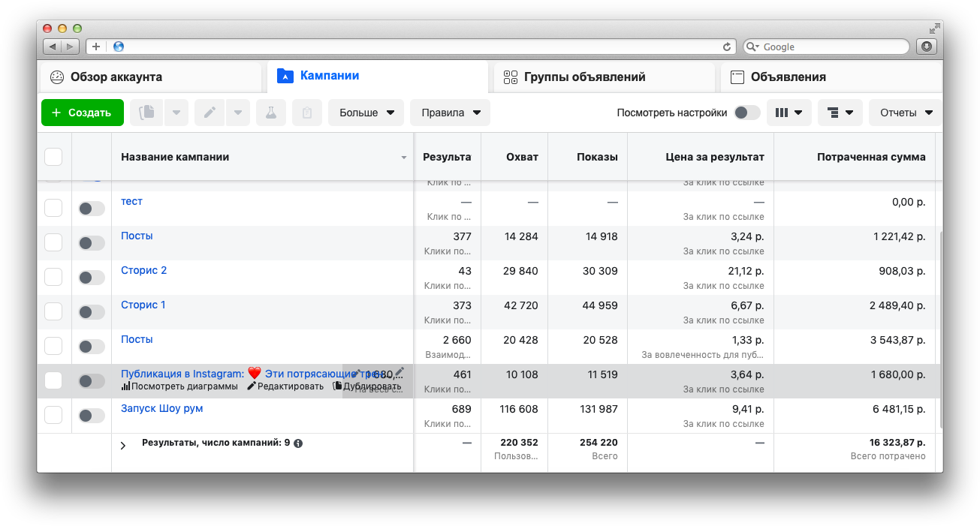This screenshot has height=526, width=980.
Task: Click the pencil icon in the hovered campaign row
Action: pyautogui.click(x=400, y=371)
